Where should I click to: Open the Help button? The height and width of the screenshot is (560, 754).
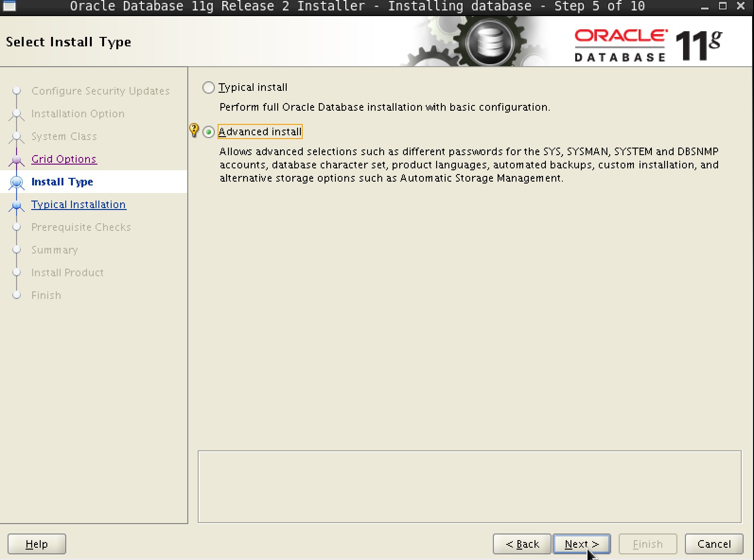click(x=36, y=544)
